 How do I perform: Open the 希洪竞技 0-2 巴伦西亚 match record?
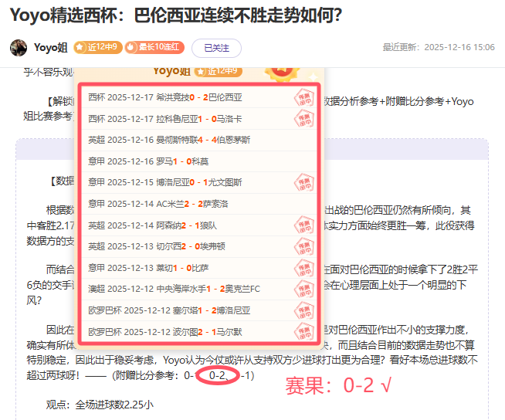(165, 97)
